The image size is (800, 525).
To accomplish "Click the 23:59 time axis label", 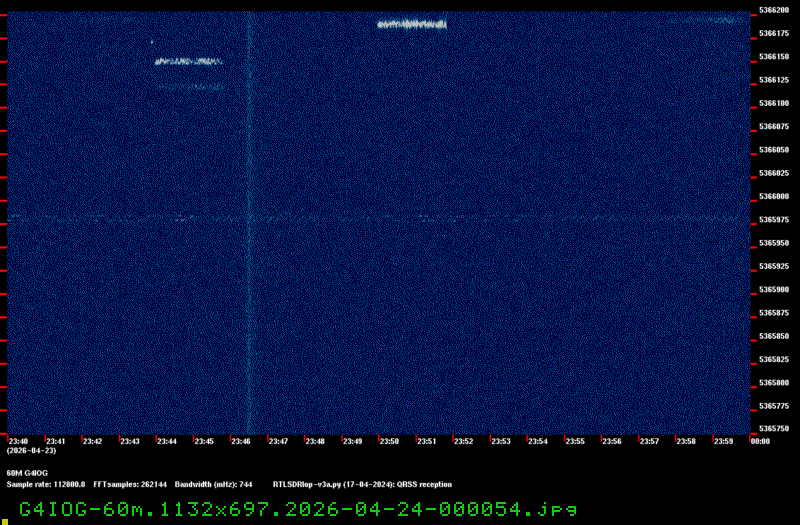I will click(x=723, y=441).
